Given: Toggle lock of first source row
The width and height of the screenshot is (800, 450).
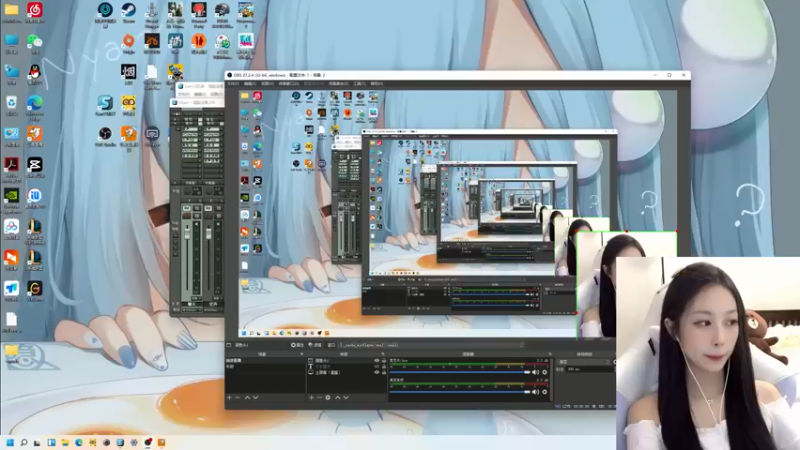Looking at the screenshot, I should pos(384,361).
